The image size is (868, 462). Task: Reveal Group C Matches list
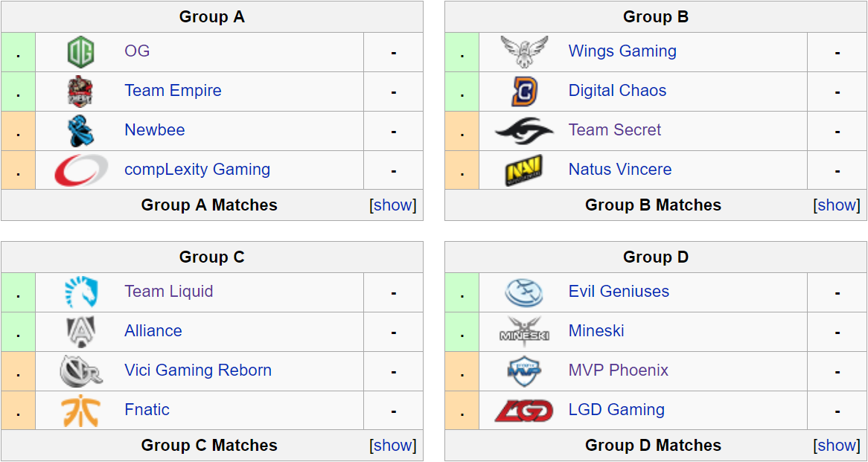click(395, 446)
